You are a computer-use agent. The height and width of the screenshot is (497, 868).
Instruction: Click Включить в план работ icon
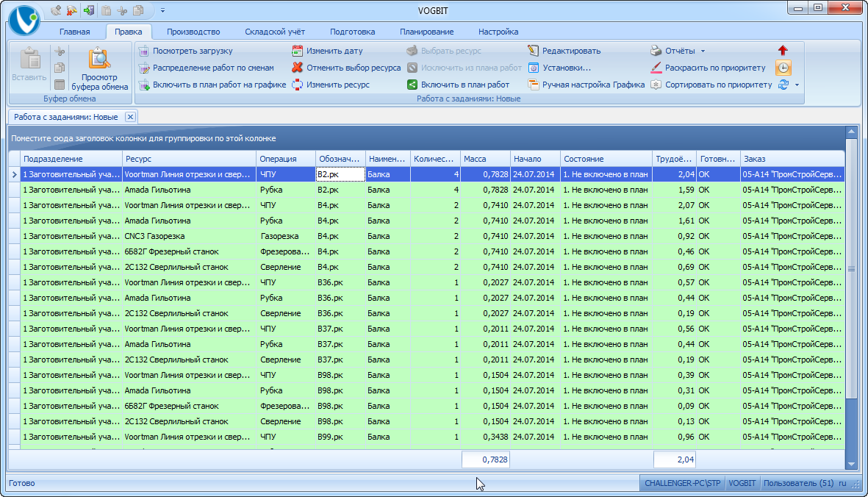[x=412, y=85]
